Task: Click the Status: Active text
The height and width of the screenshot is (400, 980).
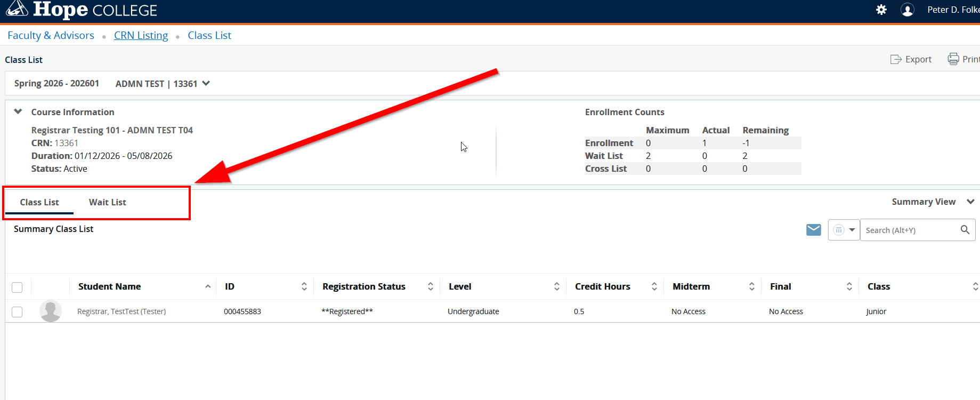Action: pos(59,169)
